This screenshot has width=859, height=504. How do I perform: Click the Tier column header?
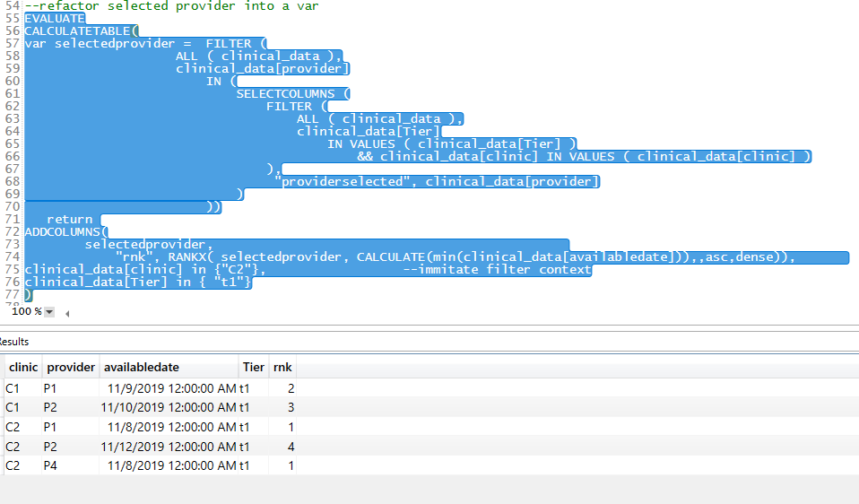point(254,367)
